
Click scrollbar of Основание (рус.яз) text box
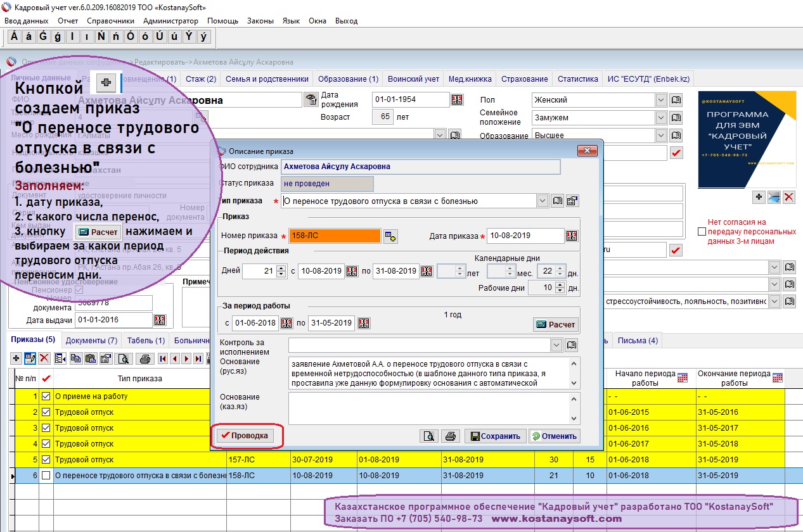pyautogui.click(x=575, y=373)
